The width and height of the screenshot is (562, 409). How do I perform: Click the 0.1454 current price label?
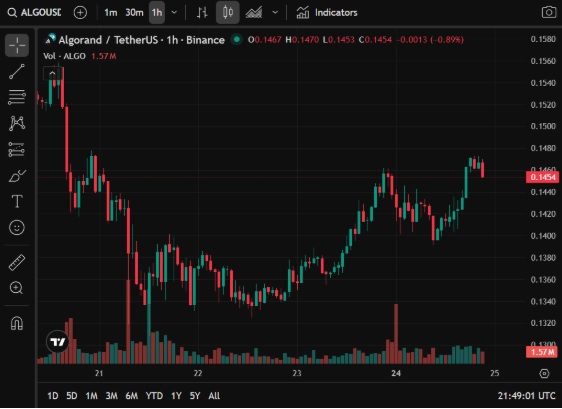(x=543, y=177)
